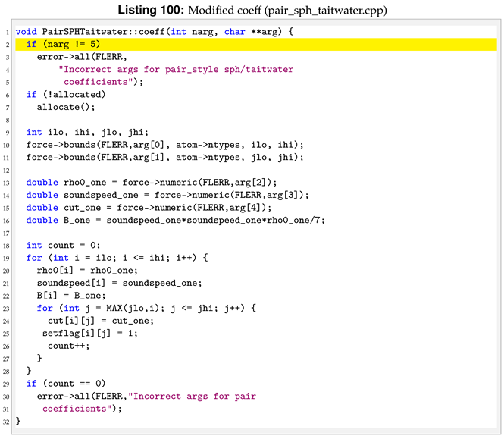Image resolution: width=504 pixels, height=439 pixels.
Task: Click the line 'int count = 0;'
Action: click(64, 246)
